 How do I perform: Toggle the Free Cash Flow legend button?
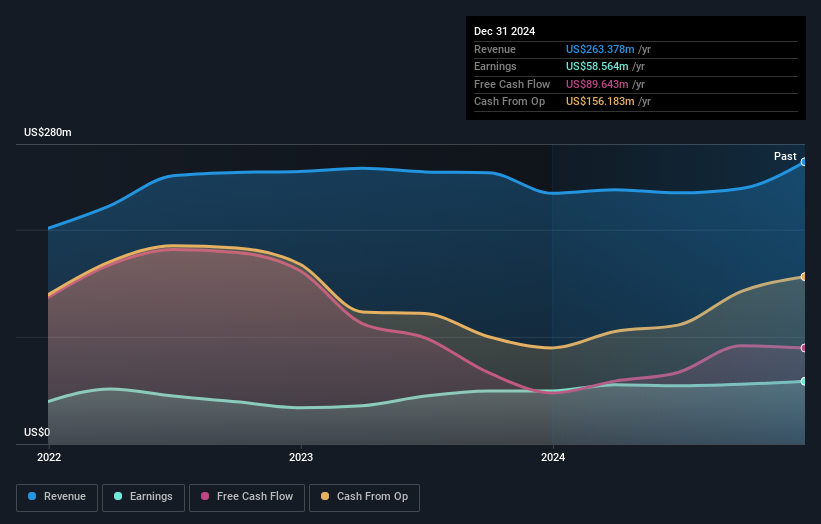[247, 497]
